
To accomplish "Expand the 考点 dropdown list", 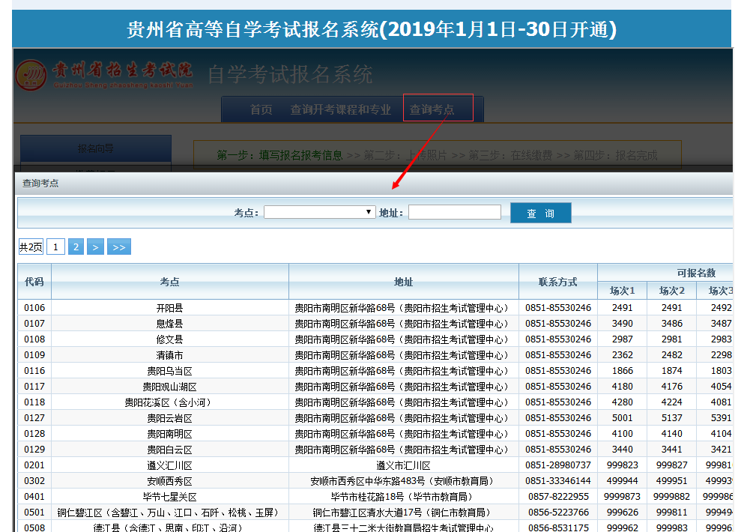I will (x=319, y=213).
